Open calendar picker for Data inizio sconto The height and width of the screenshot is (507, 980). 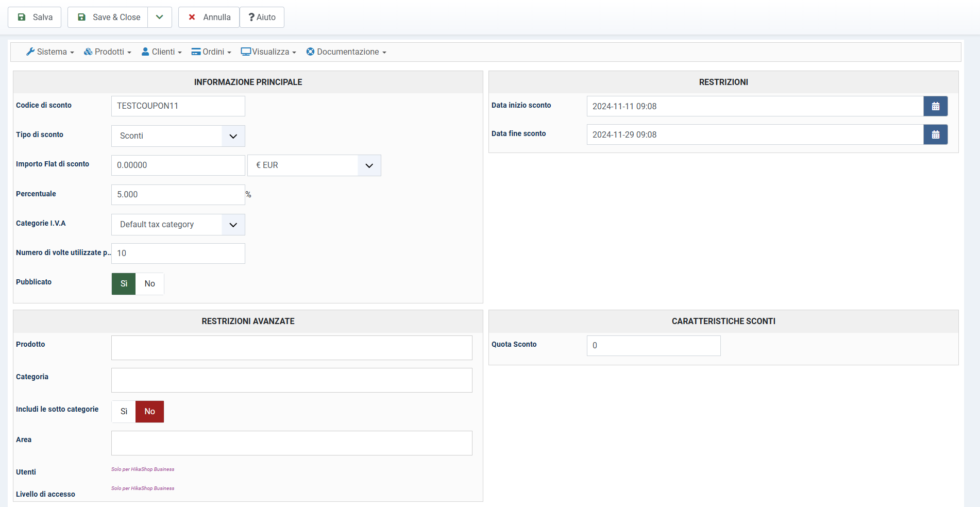[935, 106]
